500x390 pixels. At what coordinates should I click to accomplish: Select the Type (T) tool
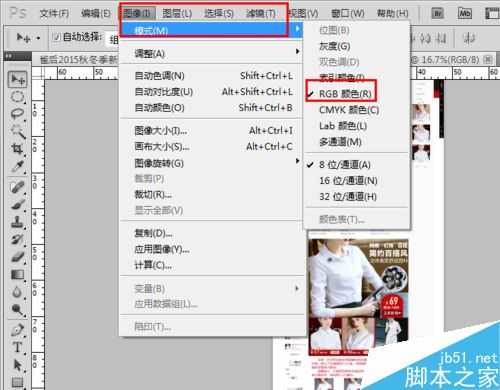pos(17,348)
